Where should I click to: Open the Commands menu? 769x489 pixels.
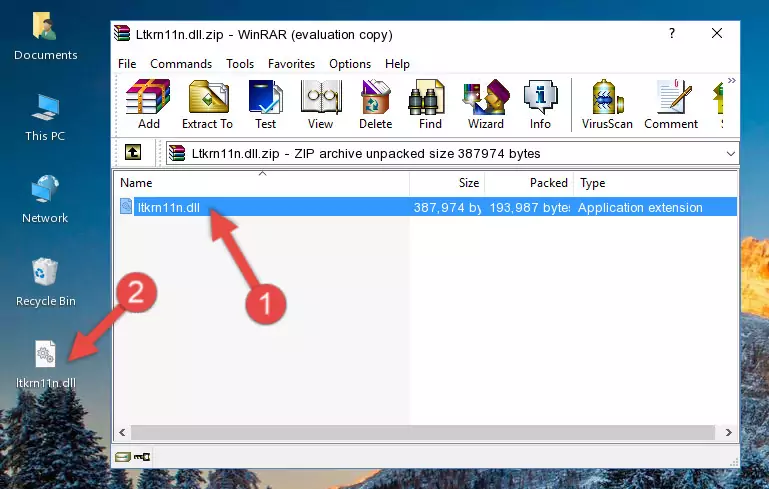tap(181, 64)
